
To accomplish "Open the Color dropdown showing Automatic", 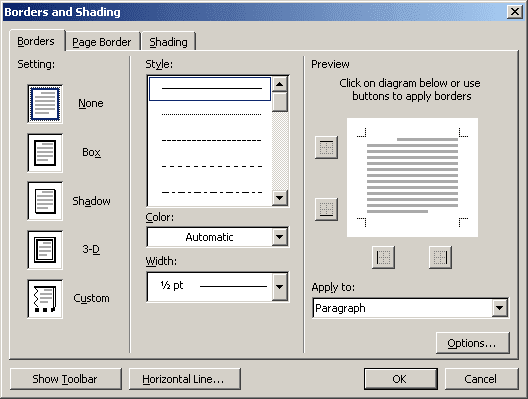I will pos(218,237).
